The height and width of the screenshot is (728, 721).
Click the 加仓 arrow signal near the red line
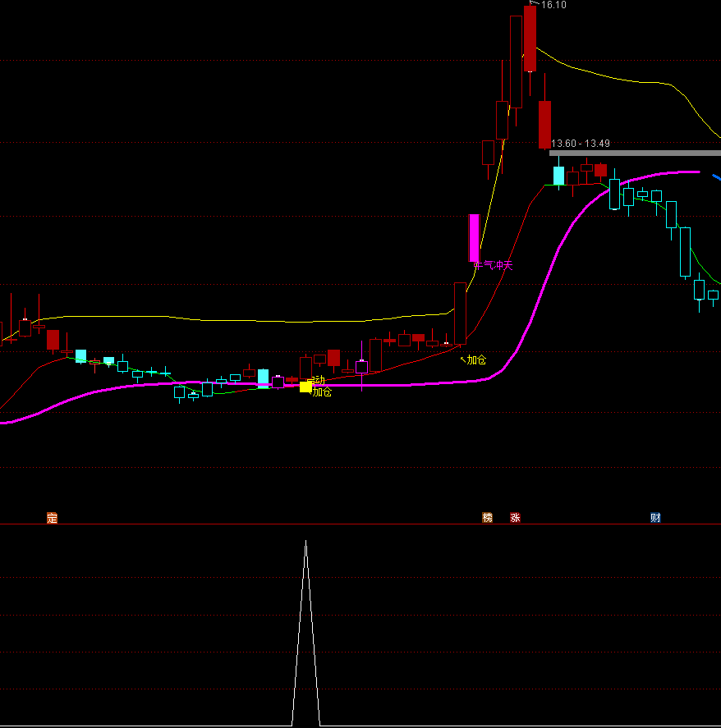[473, 359]
